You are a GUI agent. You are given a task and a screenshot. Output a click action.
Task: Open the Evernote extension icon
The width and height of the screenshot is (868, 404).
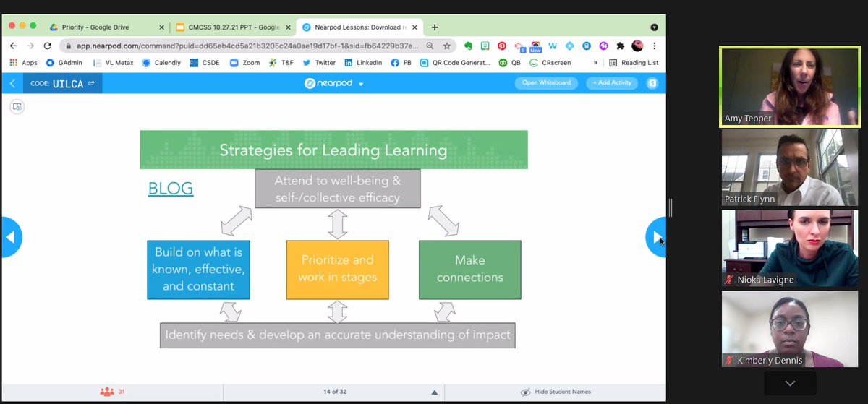point(469,46)
